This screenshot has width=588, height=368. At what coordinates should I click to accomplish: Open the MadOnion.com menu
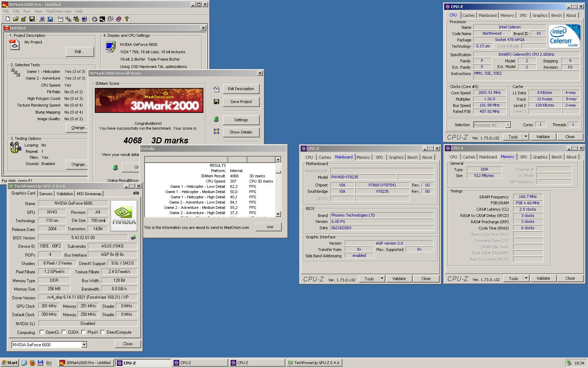(x=59, y=11)
